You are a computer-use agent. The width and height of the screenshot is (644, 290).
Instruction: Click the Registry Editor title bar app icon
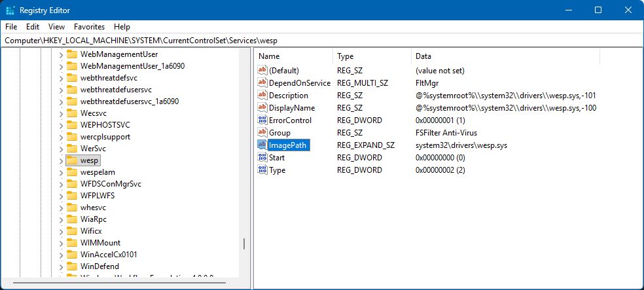coord(10,10)
